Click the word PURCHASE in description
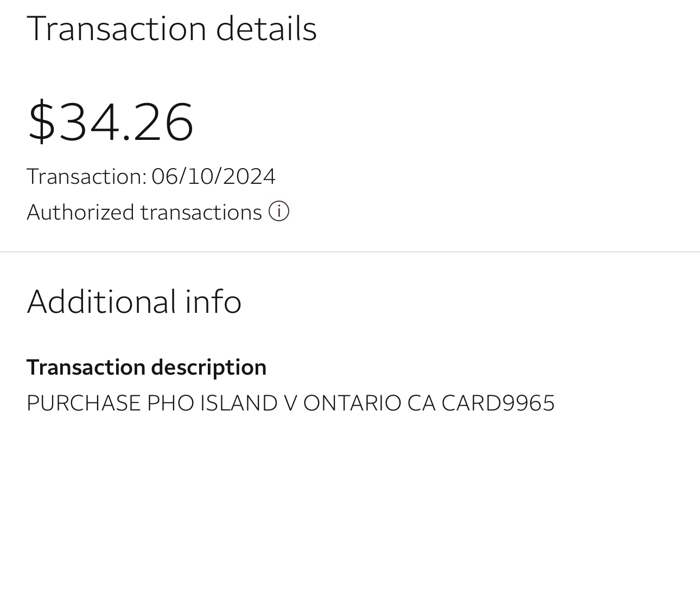The image size is (700, 604). coord(84,403)
